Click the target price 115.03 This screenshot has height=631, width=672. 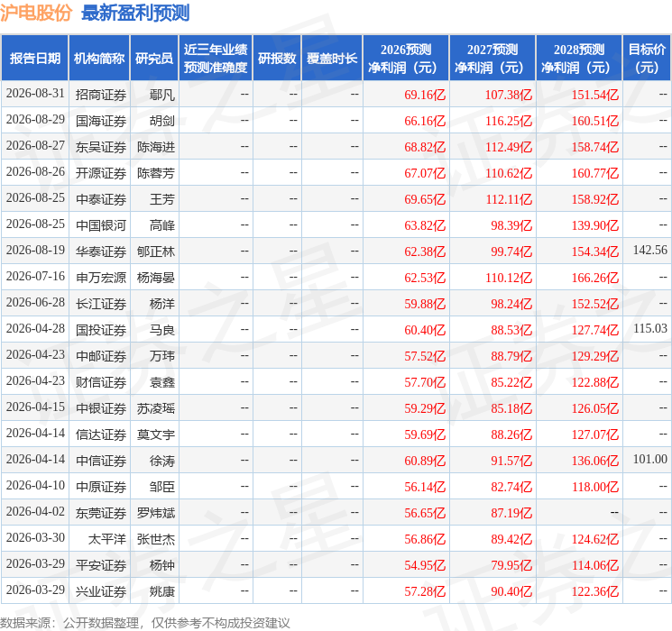click(x=650, y=328)
